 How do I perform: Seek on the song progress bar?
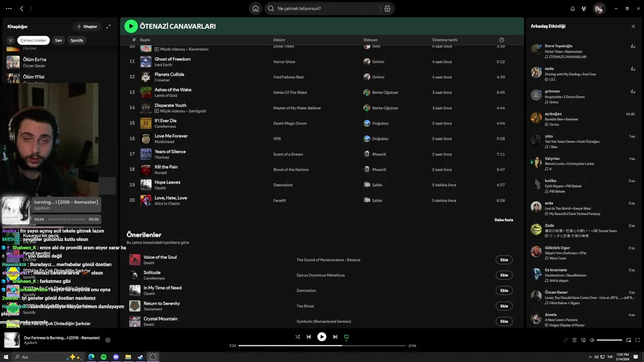tap(322, 345)
